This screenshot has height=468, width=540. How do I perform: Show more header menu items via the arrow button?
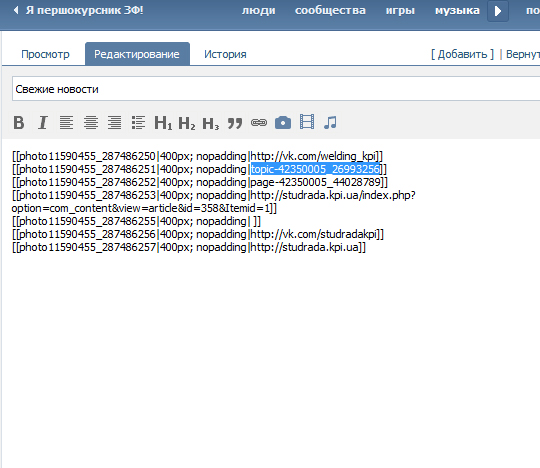pyautogui.click(x=498, y=11)
